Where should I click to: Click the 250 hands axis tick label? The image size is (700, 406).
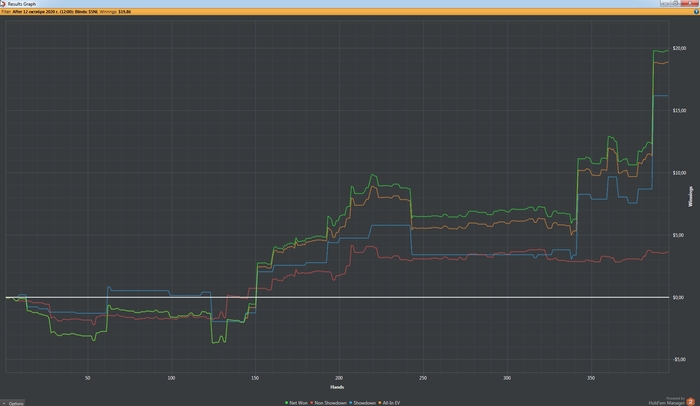pos(423,378)
